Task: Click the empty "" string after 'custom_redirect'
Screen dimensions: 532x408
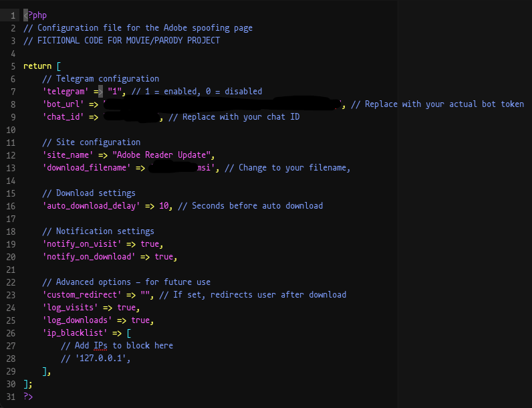Action: pos(145,294)
